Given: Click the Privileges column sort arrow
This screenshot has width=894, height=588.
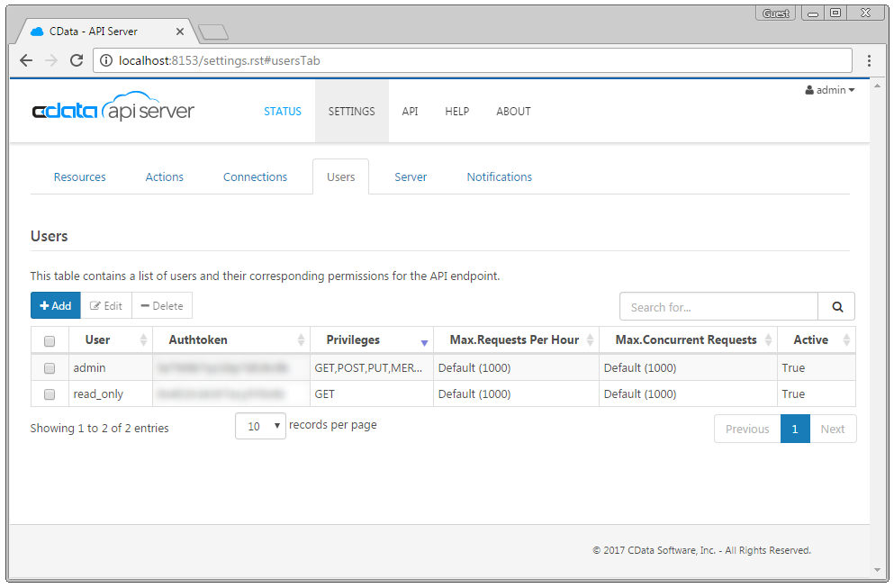Looking at the screenshot, I should tap(424, 341).
